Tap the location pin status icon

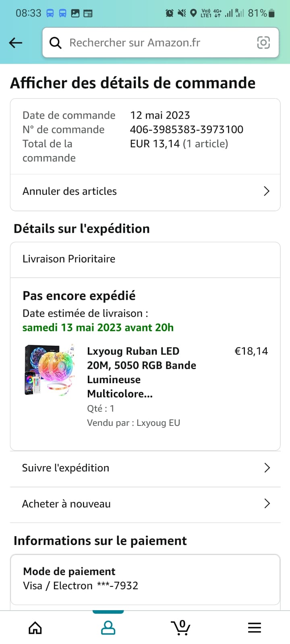(193, 13)
